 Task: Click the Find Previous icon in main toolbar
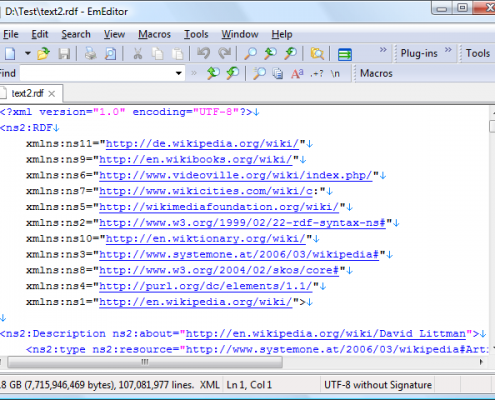pyautogui.click(x=270, y=53)
